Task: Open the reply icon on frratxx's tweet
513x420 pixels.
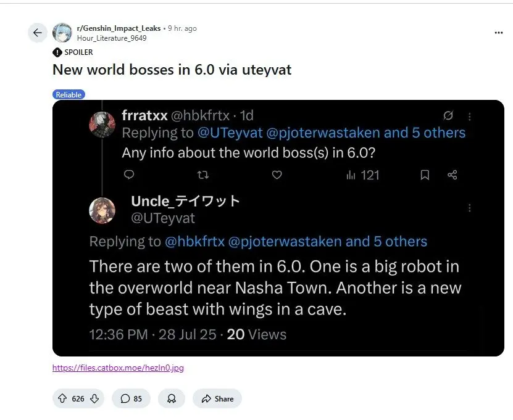Action: pos(128,175)
